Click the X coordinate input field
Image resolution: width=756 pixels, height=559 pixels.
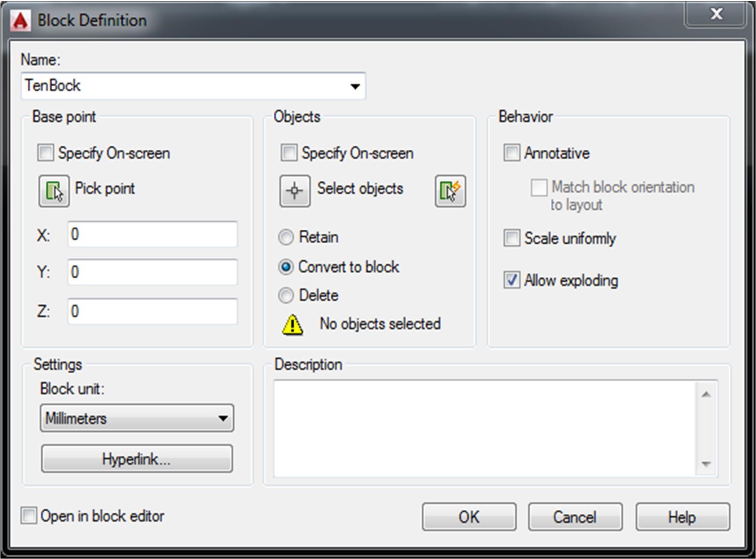click(x=152, y=234)
